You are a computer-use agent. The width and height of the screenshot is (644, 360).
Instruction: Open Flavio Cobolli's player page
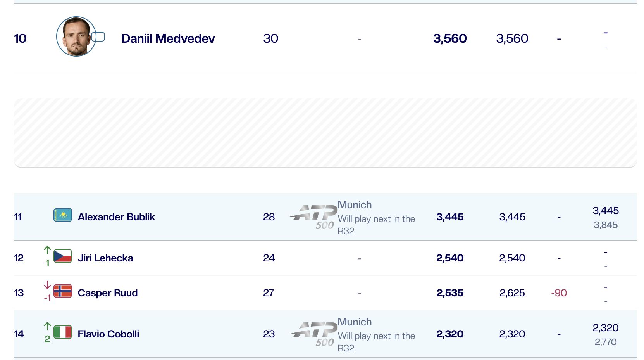click(108, 334)
